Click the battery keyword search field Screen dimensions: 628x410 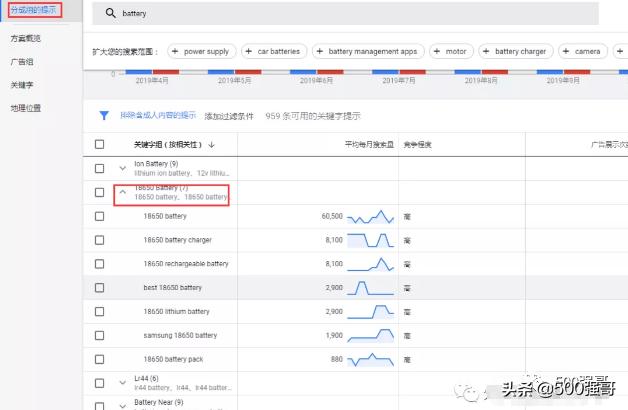coord(345,13)
